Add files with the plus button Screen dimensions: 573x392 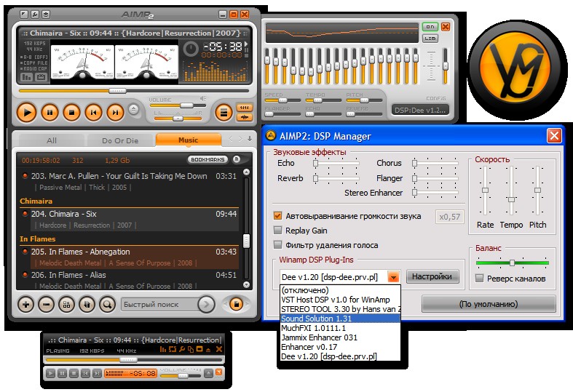pos(25,304)
